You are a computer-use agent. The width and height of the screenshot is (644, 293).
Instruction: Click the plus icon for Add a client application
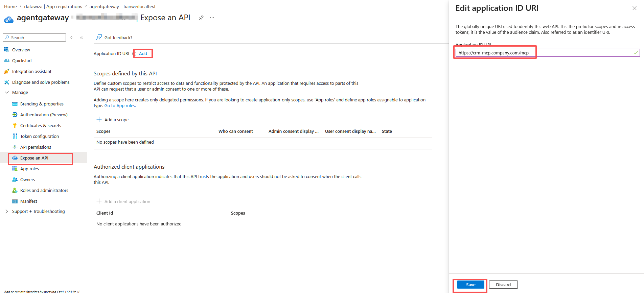(99, 201)
